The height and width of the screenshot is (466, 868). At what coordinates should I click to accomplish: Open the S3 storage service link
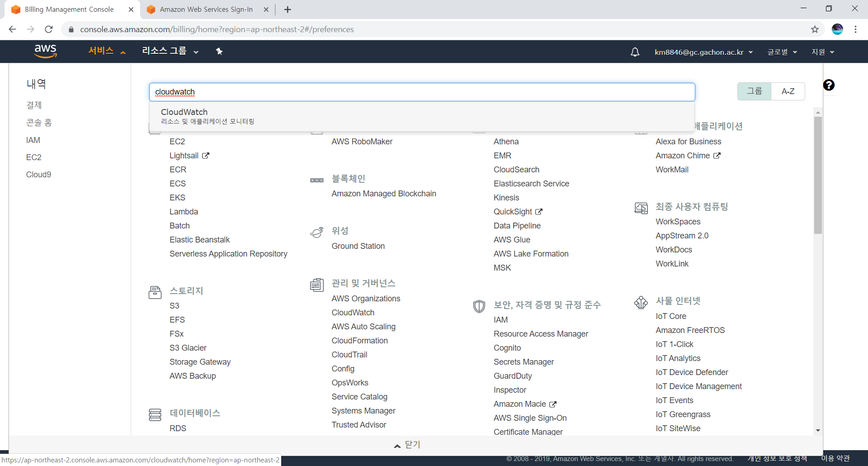175,306
